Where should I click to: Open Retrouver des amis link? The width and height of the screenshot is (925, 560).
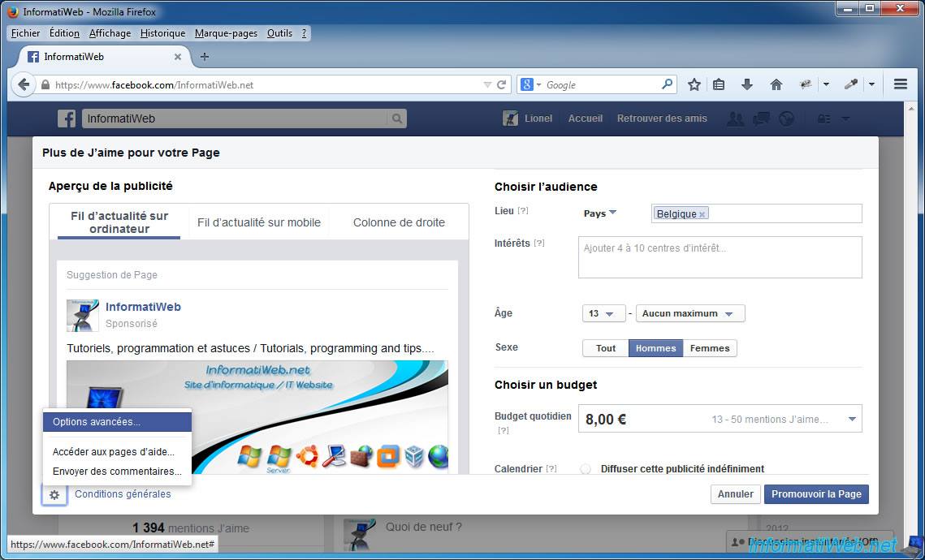coord(662,118)
